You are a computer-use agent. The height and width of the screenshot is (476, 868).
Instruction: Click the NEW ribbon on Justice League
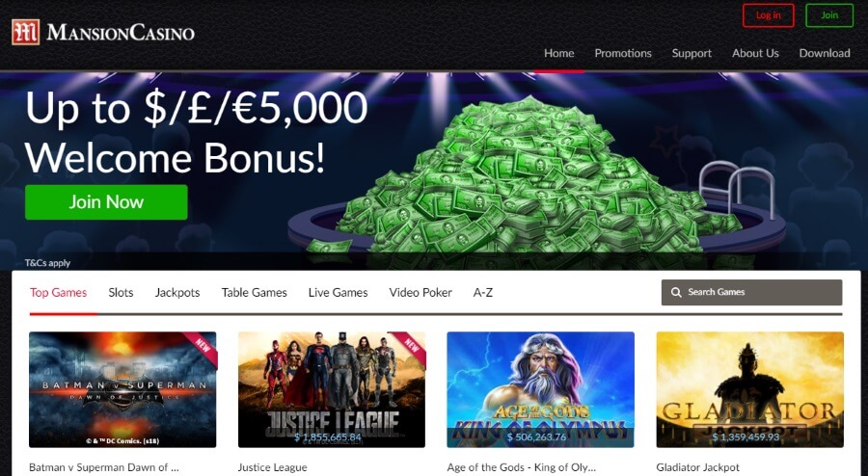(x=411, y=347)
